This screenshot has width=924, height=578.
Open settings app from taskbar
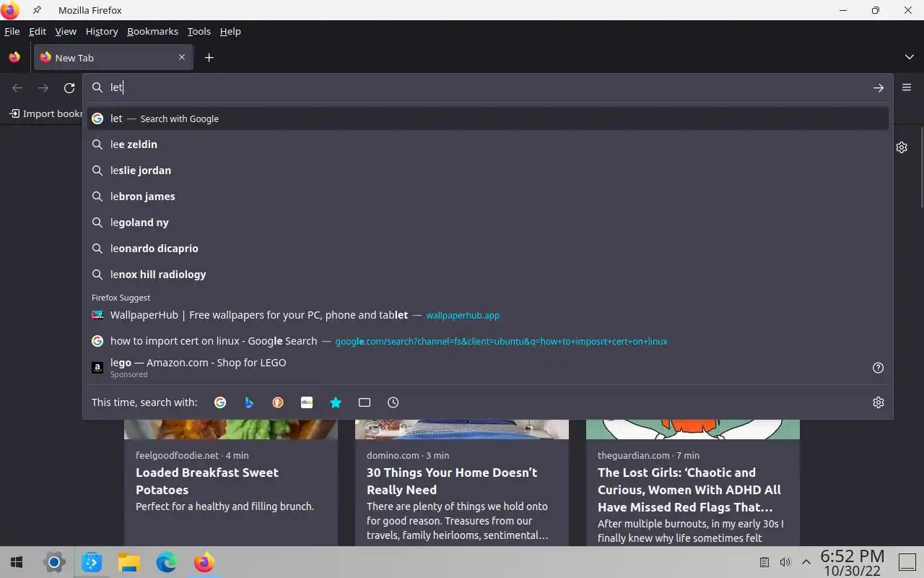(x=54, y=562)
